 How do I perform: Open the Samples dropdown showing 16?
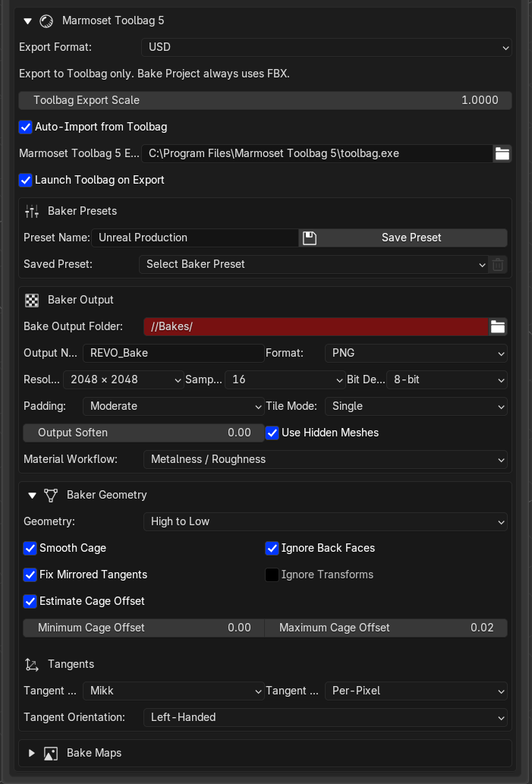click(x=285, y=379)
